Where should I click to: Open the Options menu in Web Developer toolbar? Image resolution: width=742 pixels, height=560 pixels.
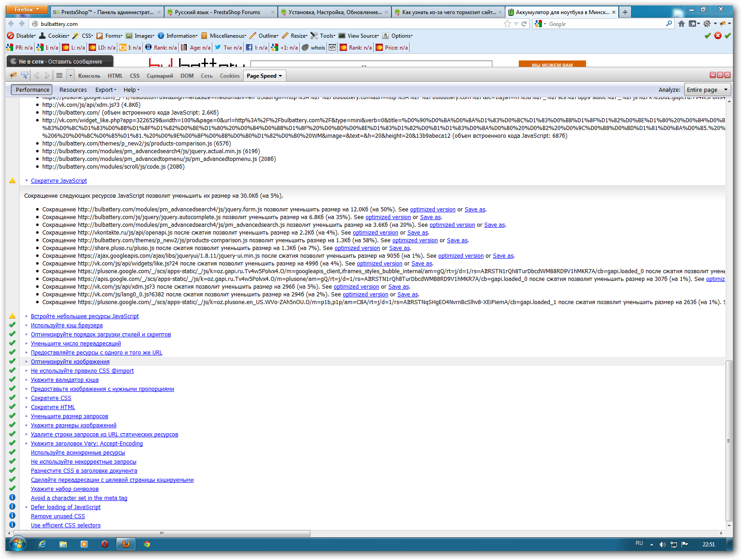397,35
